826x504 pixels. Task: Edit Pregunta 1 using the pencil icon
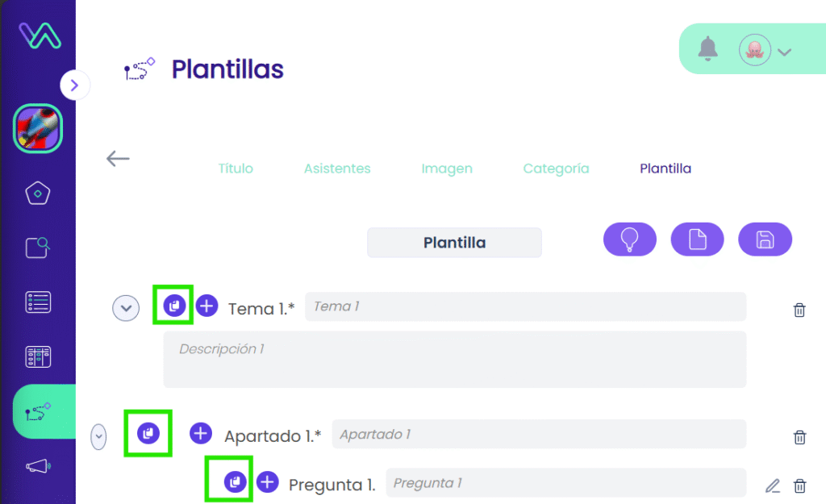(x=772, y=485)
